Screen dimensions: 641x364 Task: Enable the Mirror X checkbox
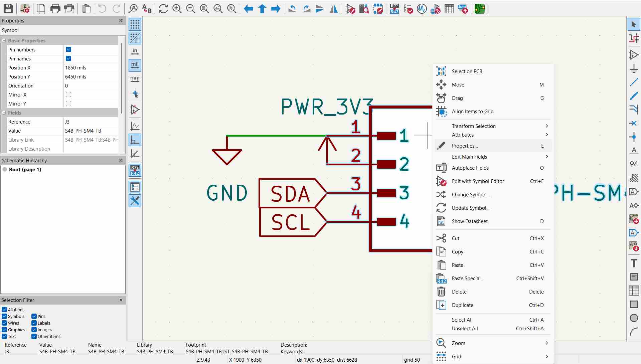click(68, 95)
